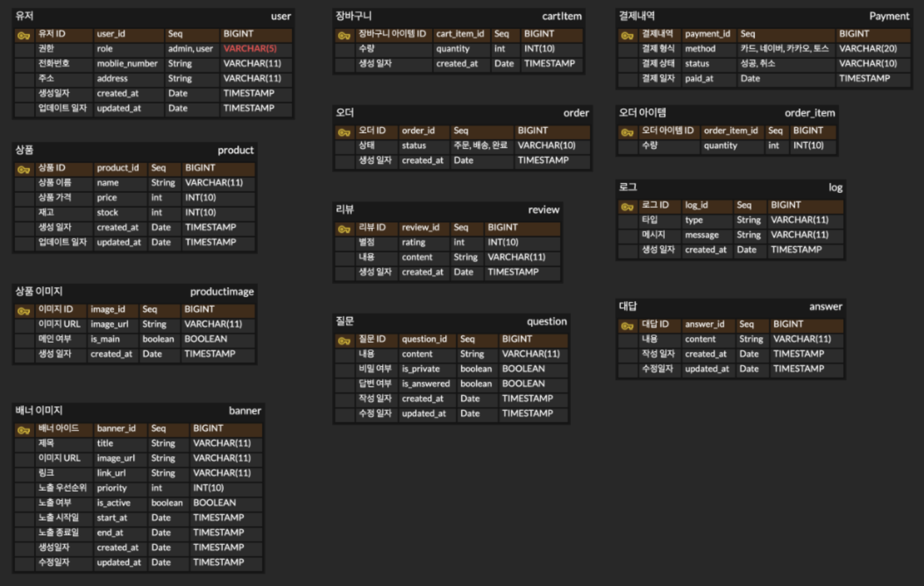Select the is_active BOOLEAN type cell
The image size is (924, 586).
point(215,503)
